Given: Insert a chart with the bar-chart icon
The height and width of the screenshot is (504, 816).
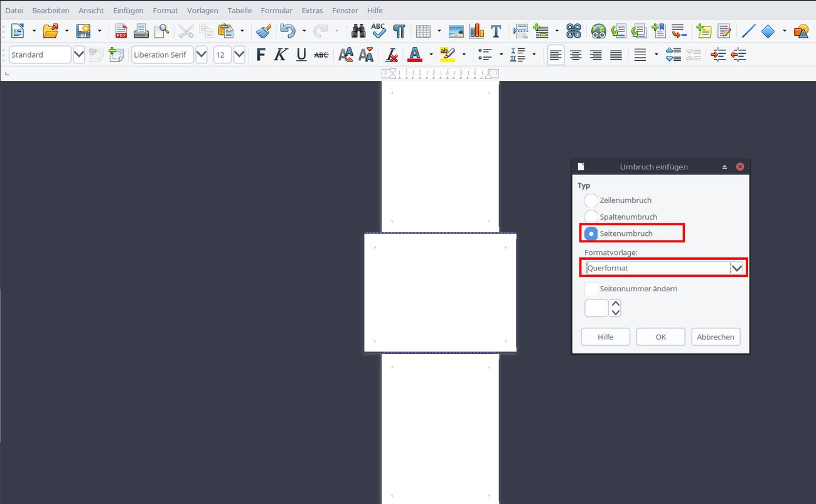Looking at the screenshot, I should pyautogui.click(x=476, y=30).
